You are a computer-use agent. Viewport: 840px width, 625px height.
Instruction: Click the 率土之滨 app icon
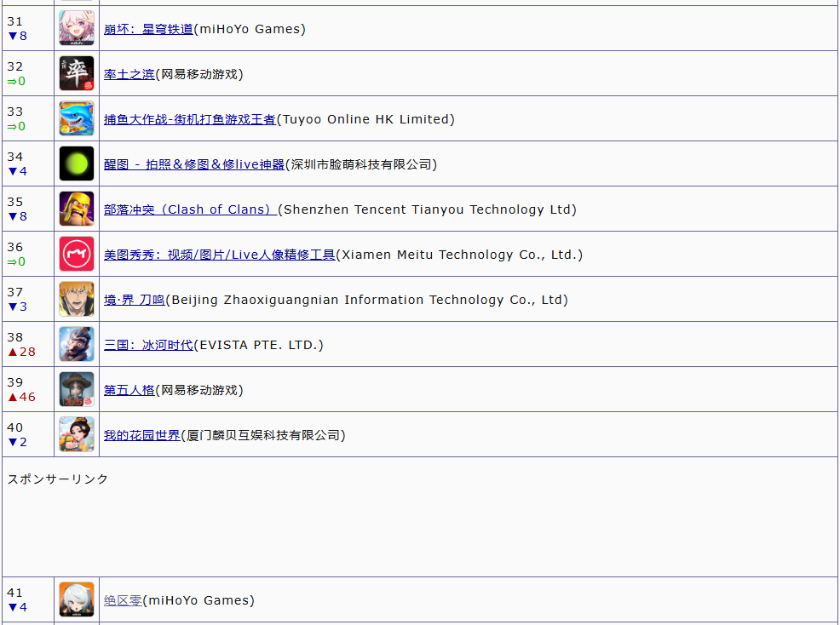tap(77, 73)
